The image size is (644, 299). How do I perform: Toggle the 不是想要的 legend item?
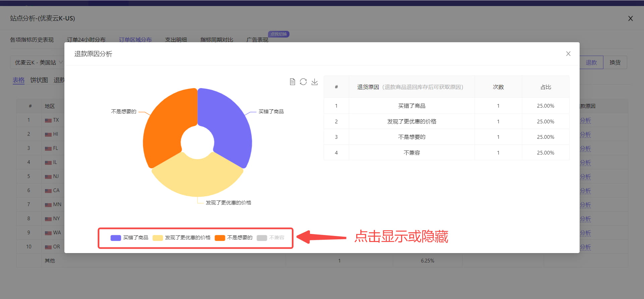tap(233, 238)
